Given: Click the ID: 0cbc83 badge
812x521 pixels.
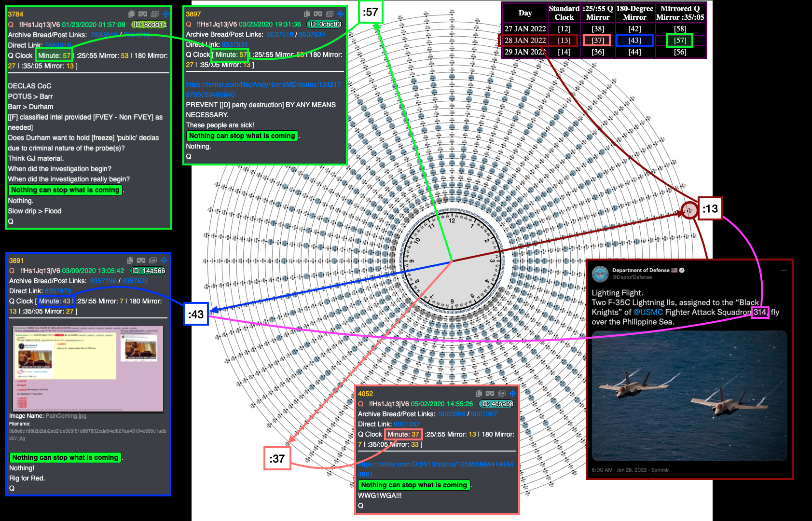Looking at the screenshot, I should (x=325, y=24).
